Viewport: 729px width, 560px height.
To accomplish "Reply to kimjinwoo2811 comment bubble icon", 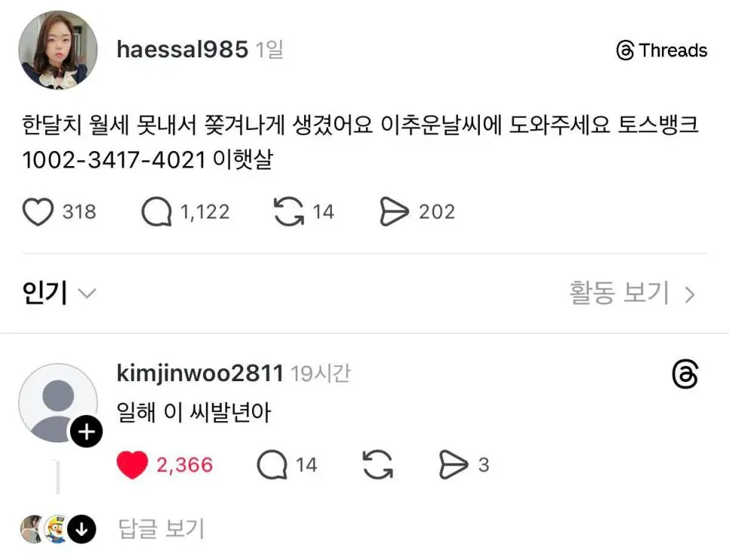I will click(272, 465).
